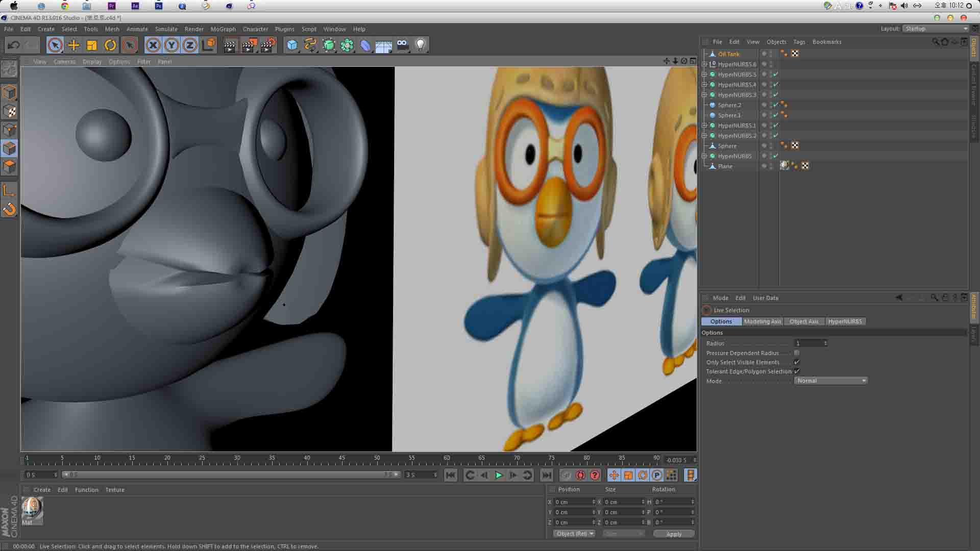Open the MoGraph menu
Image resolution: width=980 pixels, height=551 pixels.
223,29
